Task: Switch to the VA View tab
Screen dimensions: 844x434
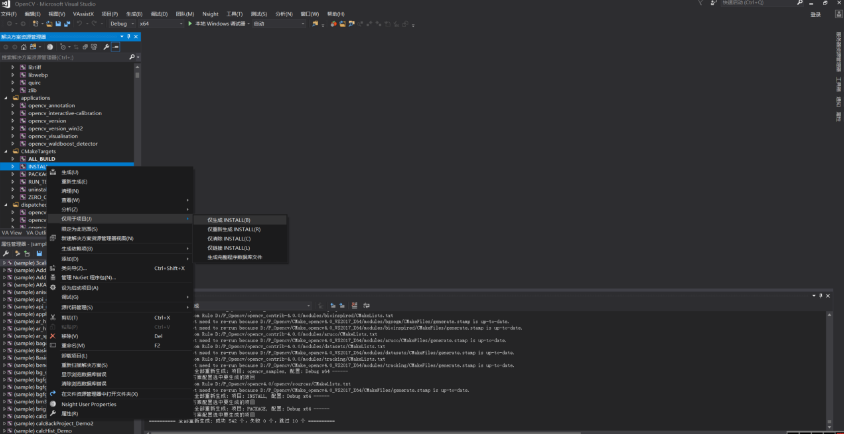Action: (x=11, y=233)
